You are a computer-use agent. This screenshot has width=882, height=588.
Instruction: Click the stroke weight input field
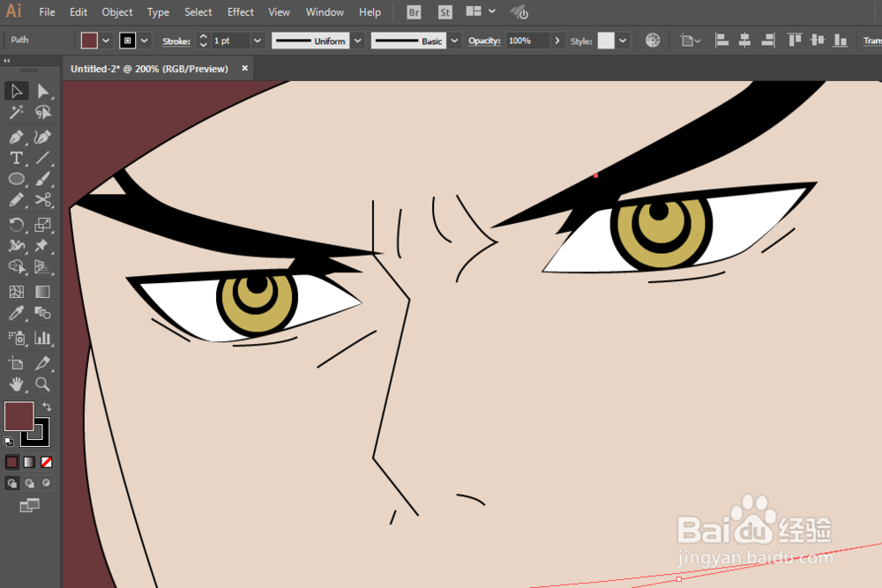coord(230,41)
